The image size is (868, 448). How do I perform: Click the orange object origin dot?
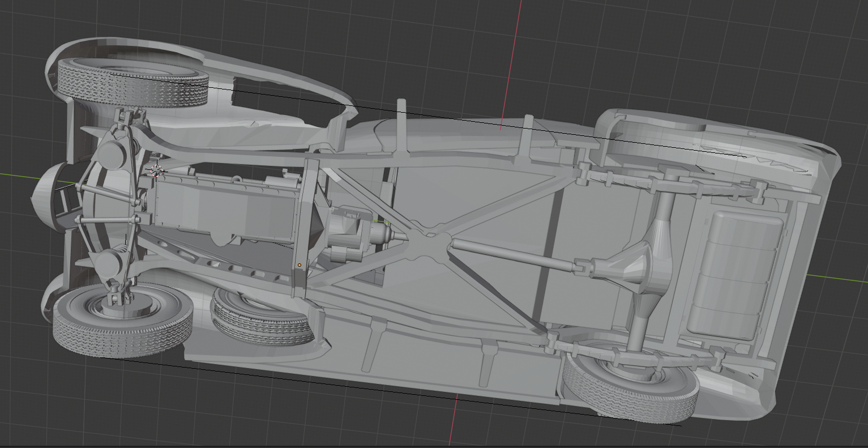point(300,265)
